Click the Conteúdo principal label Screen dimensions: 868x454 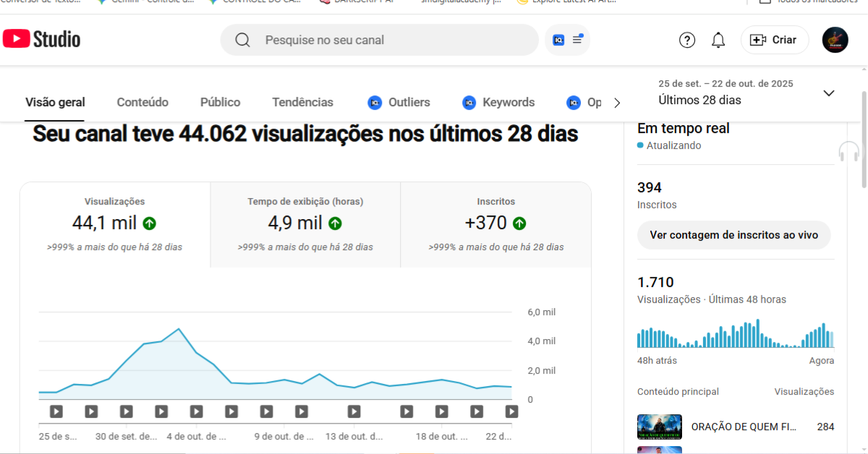[678, 392]
